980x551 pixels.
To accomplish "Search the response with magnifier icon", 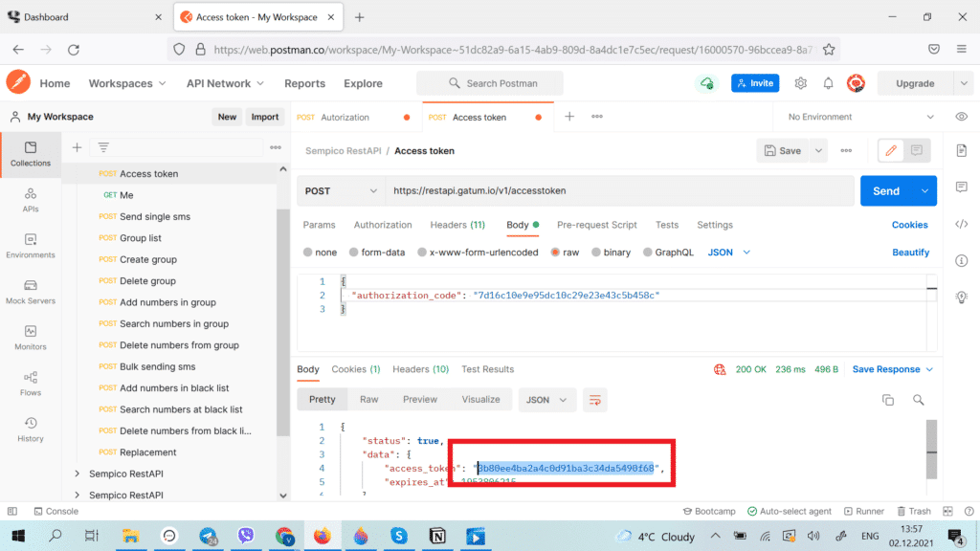I will tap(918, 400).
